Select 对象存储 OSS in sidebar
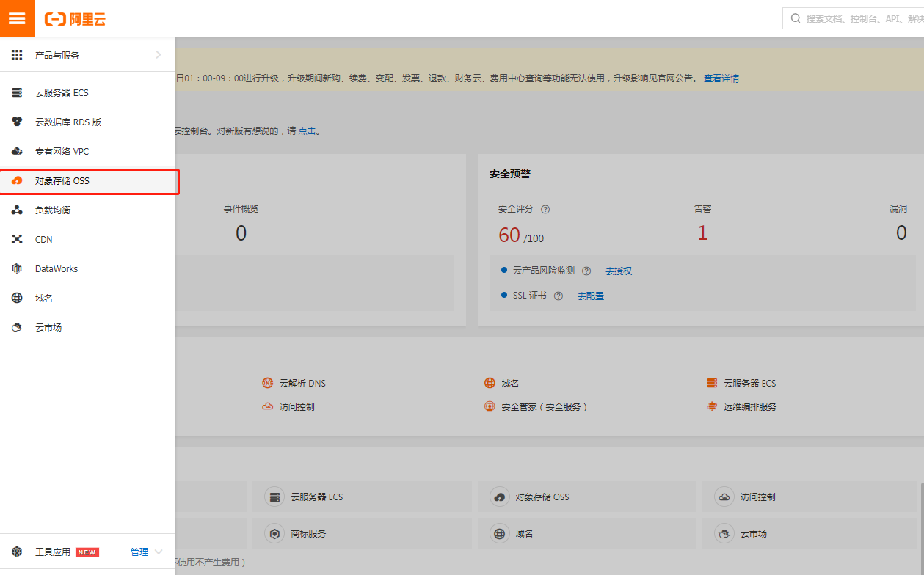The width and height of the screenshot is (924, 575). click(x=89, y=182)
